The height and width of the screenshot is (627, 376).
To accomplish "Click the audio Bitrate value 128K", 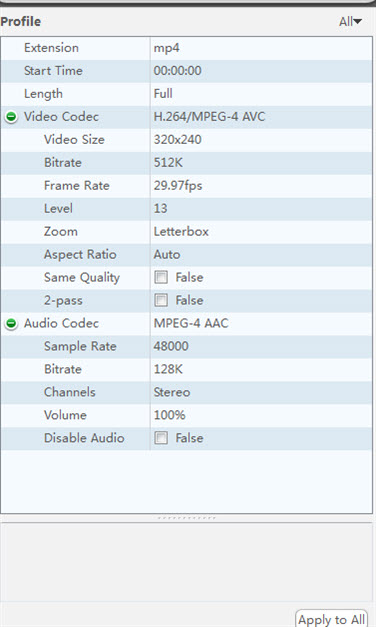I will [x=168, y=369].
